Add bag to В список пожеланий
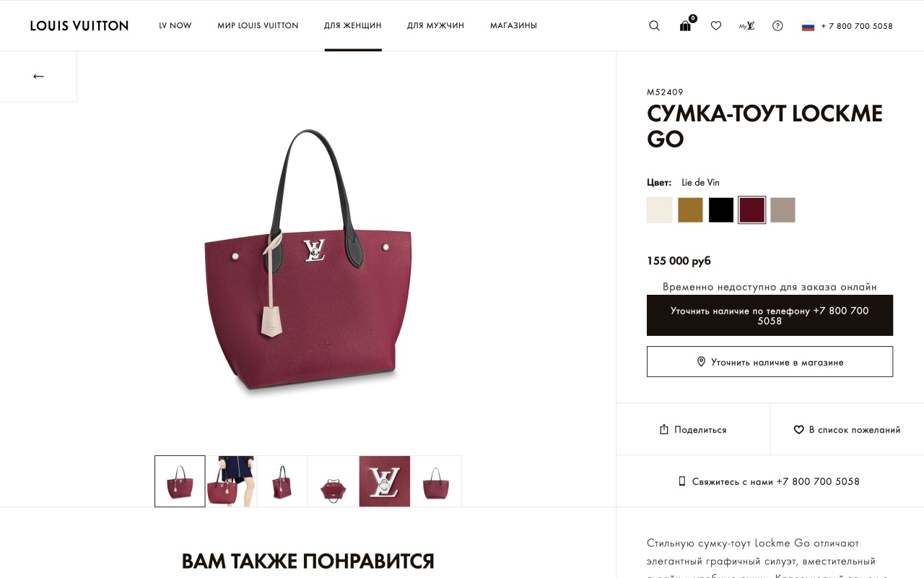Image resolution: width=924 pixels, height=578 pixels. [847, 429]
